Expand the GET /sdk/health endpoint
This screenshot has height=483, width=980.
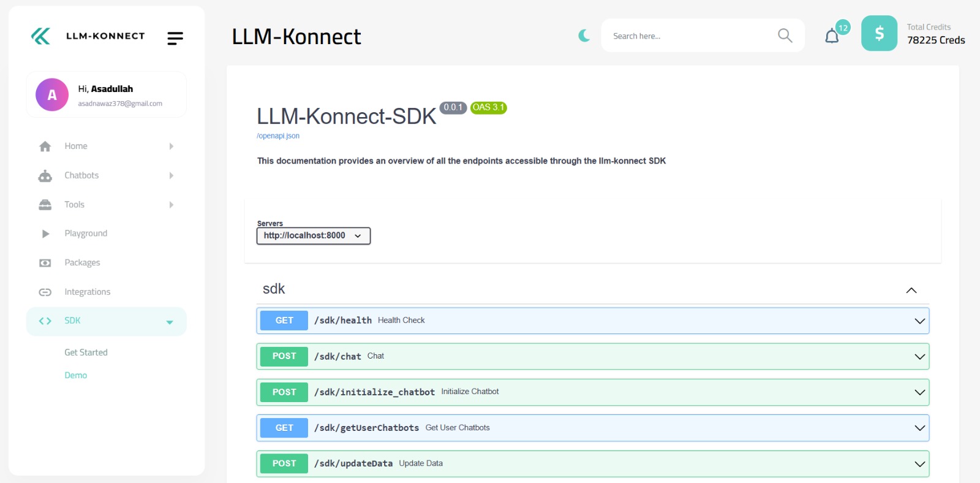click(x=919, y=321)
